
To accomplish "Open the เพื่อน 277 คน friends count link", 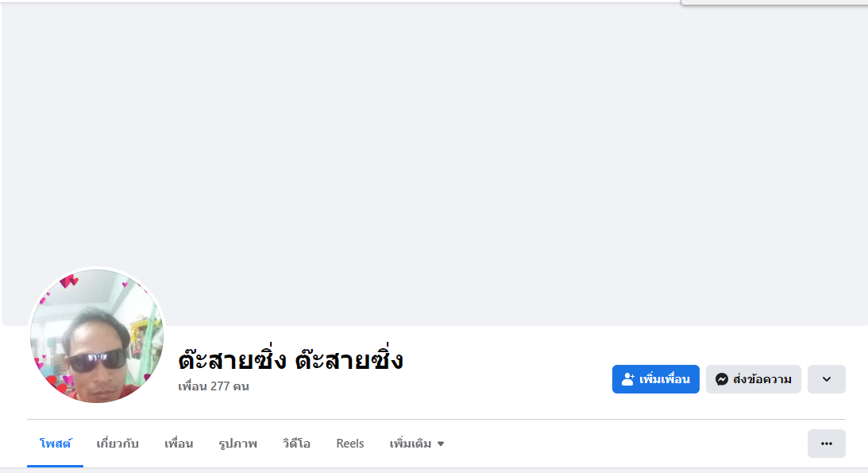I will 214,386.
